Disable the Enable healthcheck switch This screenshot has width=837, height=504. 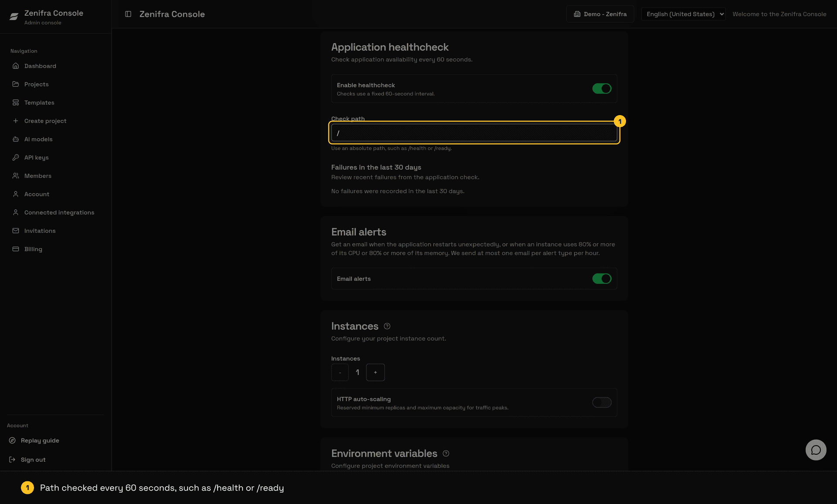[x=602, y=89]
